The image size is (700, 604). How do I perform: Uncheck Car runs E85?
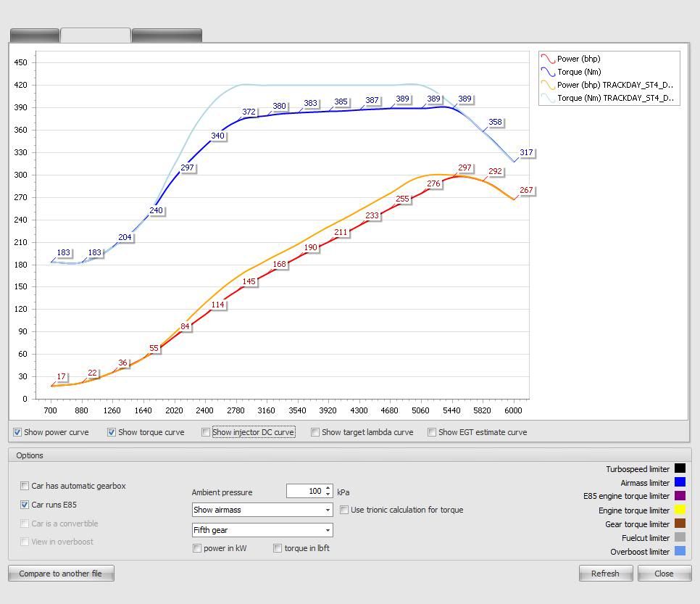point(25,505)
